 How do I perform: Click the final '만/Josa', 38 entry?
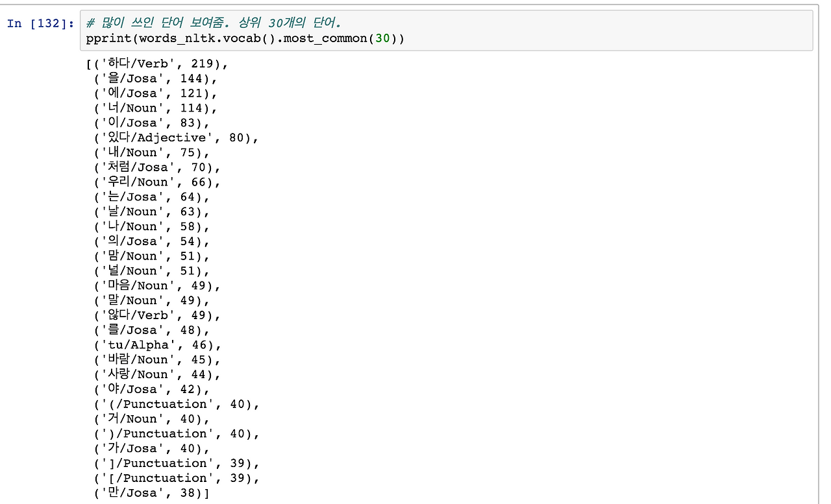pos(153,494)
